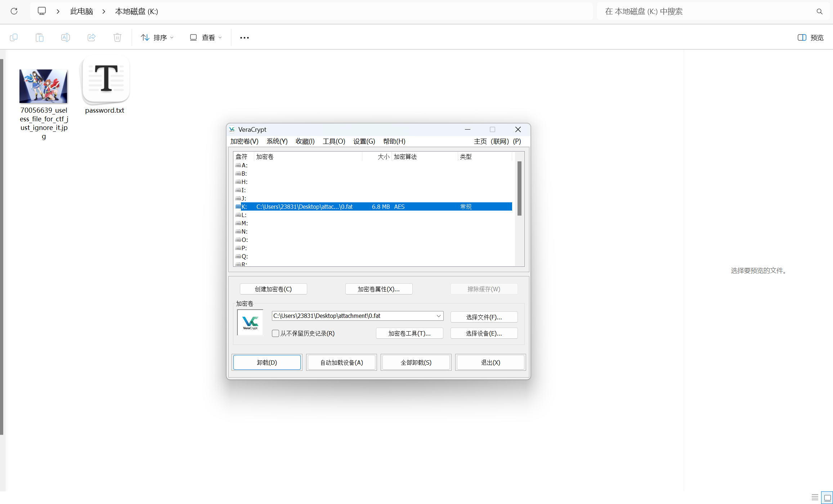The image size is (833, 504).
Task: Open 主页 (联网) (P) menu link
Action: tap(497, 141)
